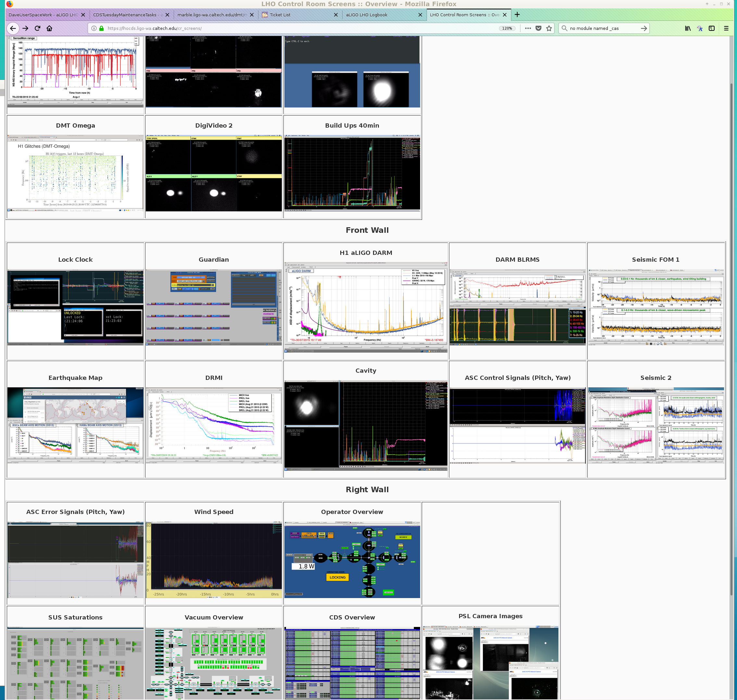Close the DaveUserSpaceWork tab
The height and width of the screenshot is (700, 737).
click(x=83, y=15)
